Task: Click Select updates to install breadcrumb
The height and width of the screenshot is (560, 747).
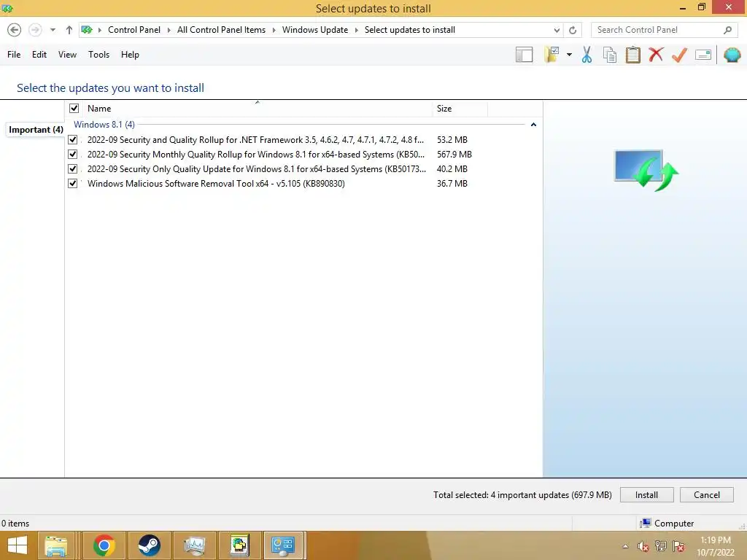Action: [x=410, y=30]
